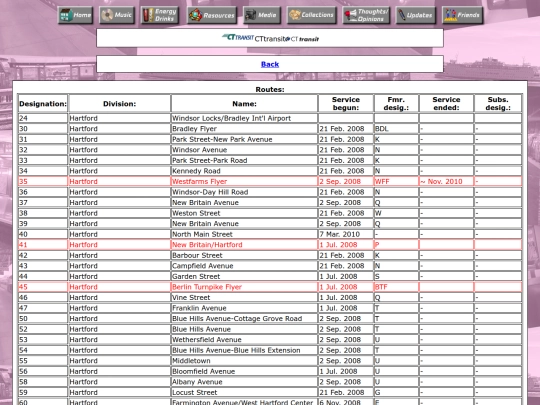Click the Back link
This screenshot has height=405, width=540.
tap(270, 64)
